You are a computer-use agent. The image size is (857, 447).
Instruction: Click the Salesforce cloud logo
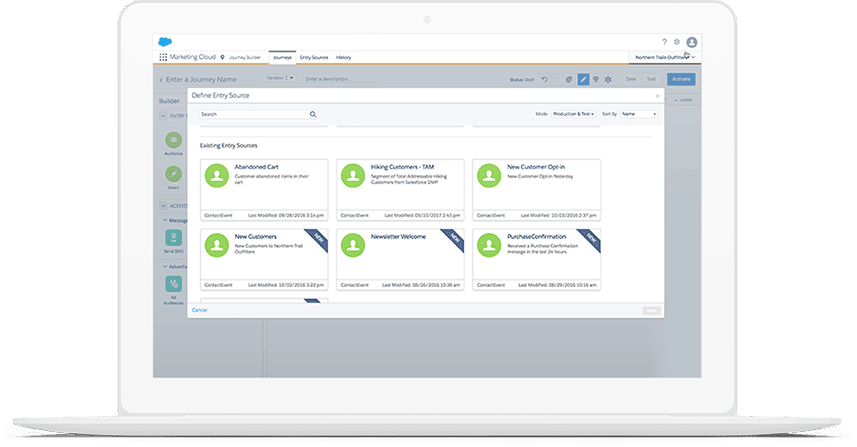[165, 42]
